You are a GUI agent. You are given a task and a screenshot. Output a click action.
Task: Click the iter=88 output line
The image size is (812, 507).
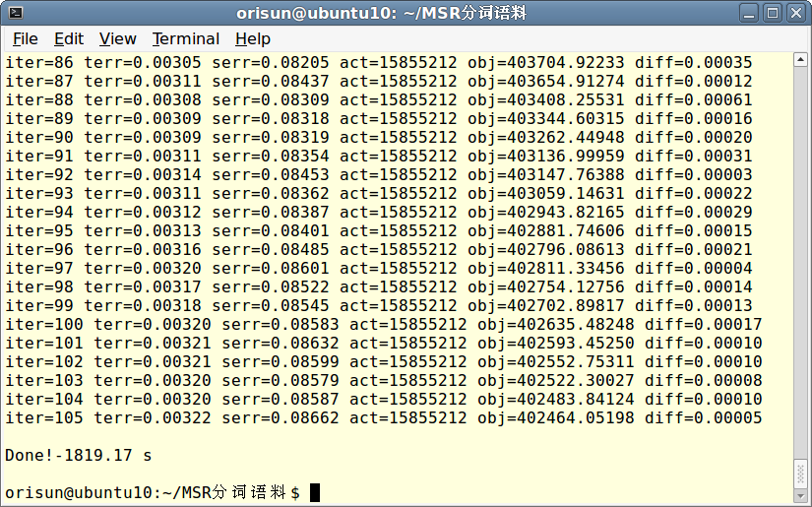pos(379,100)
